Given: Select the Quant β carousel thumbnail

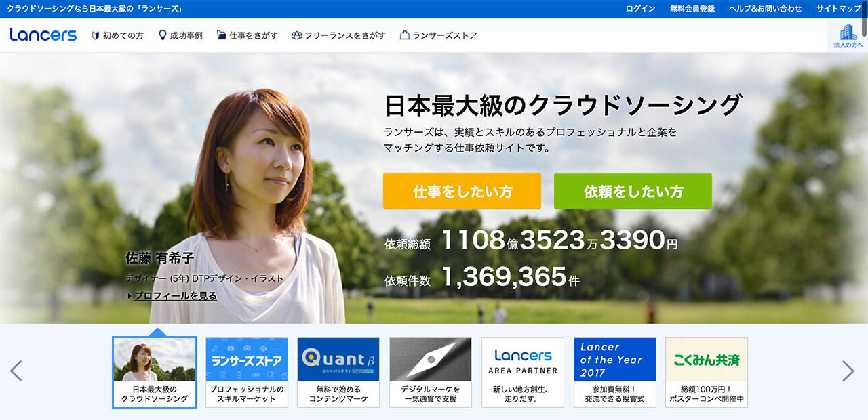Looking at the screenshot, I should 338,372.
